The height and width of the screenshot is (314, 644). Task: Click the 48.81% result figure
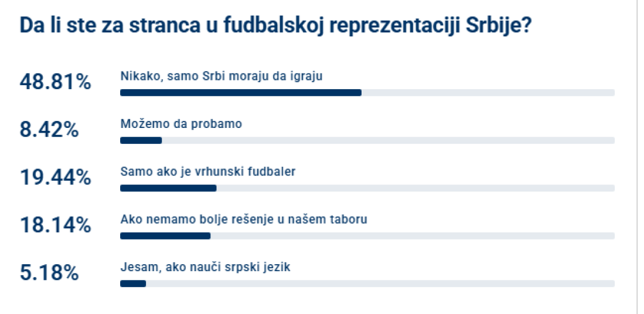click(x=56, y=82)
